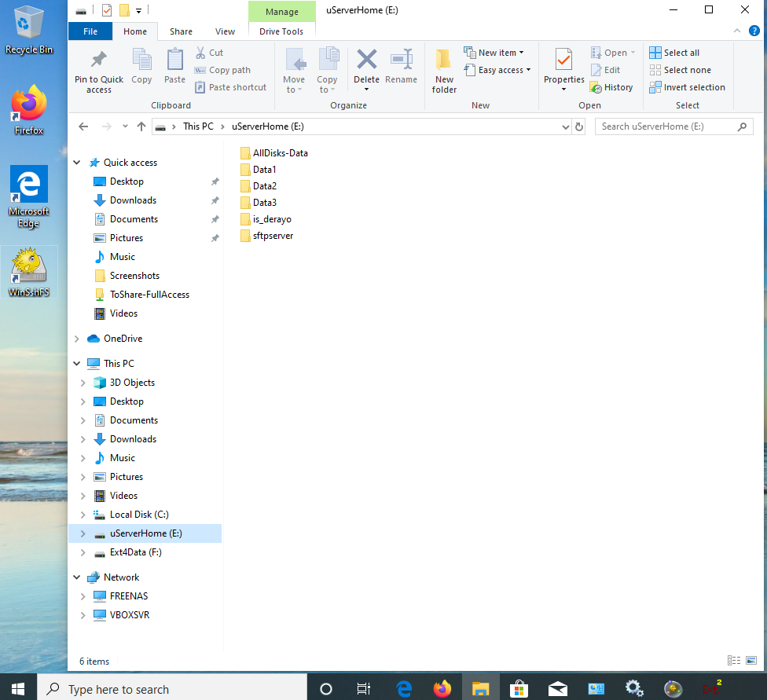The height and width of the screenshot is (700, 767).
Task: Click the Properties icon in ribbon
Action: pyautogui.click(x=563, y=61)
